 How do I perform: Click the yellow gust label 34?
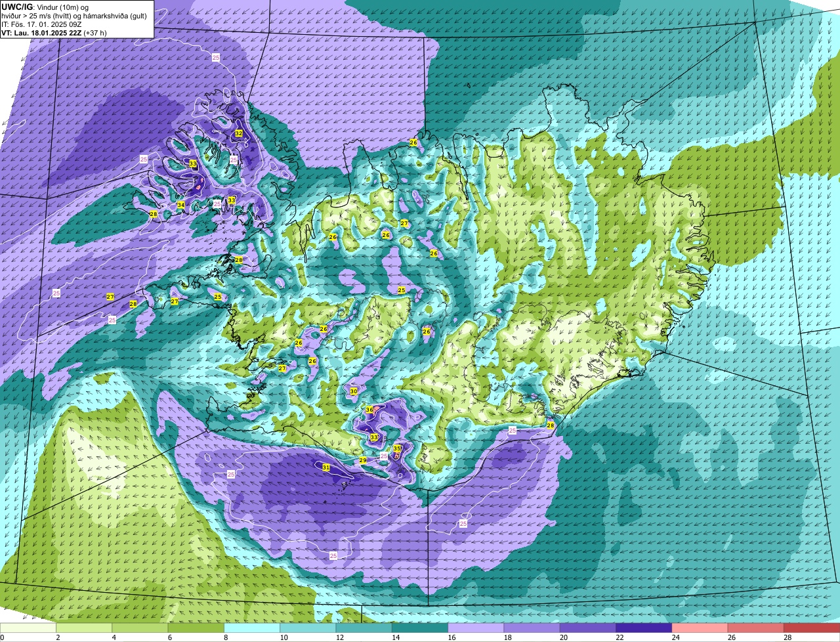180,205
